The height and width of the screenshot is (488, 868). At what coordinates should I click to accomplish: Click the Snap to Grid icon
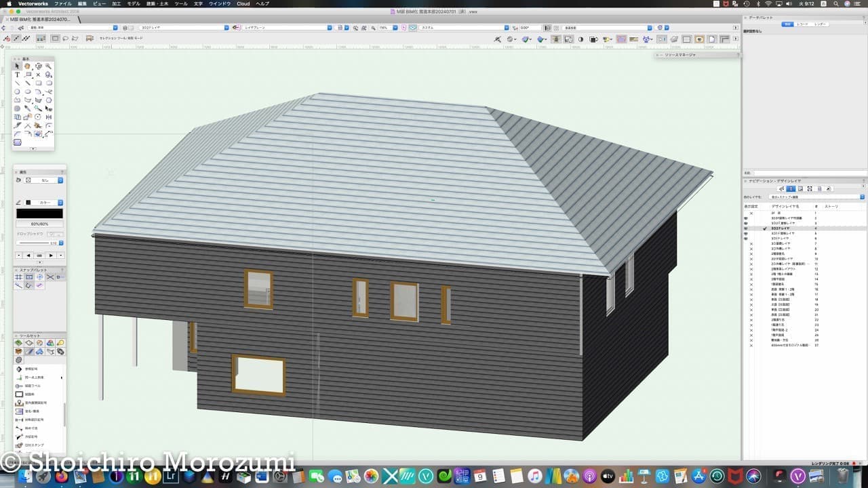coord(18,277)
